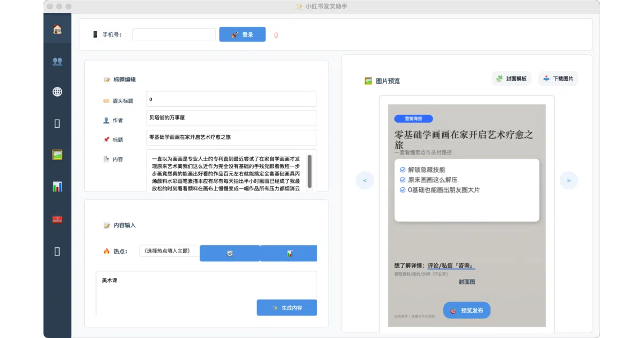Click the preview headline 零基础学画画在家开启艺术疗愈之旅
This screenshot has height=338, width=644.
pyautogui.click(x=464, y=139)
